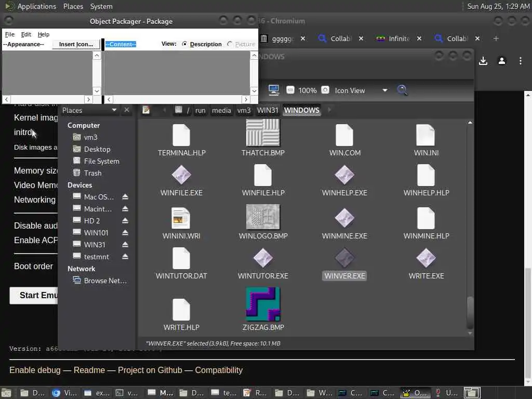532x399 pixels.
Task: Open the Enable debug link
Action: pos(35,370)
